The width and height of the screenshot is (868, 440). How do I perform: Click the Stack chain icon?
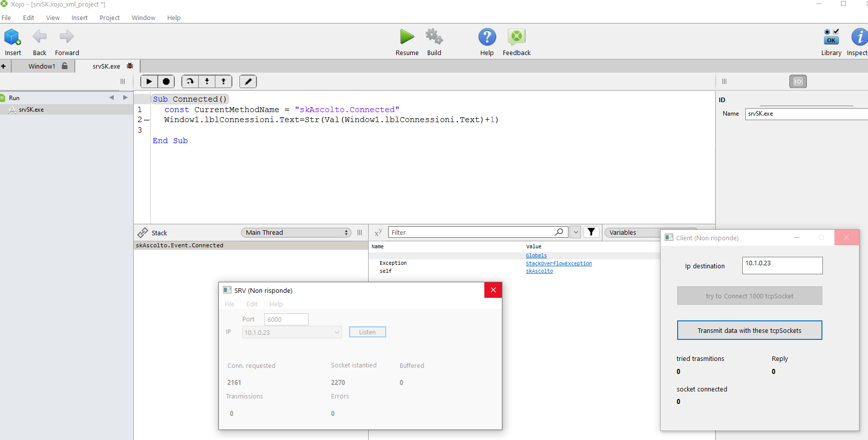143,233
